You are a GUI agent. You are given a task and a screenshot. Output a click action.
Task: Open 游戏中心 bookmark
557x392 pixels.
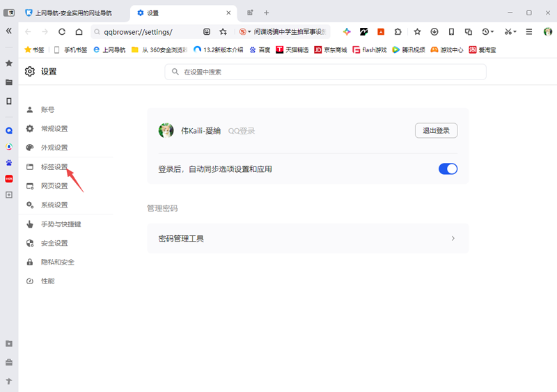tap(447, 49)
